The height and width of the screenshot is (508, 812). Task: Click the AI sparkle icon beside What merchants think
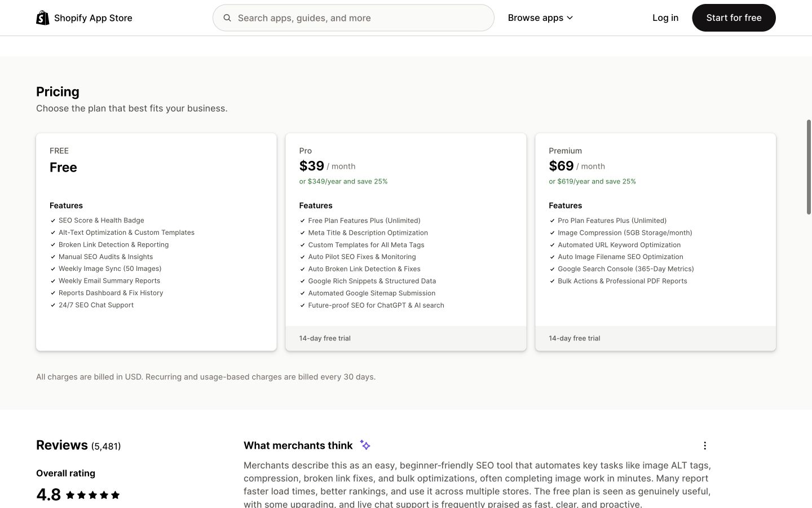pyautogui.click(x=365, y=445)
